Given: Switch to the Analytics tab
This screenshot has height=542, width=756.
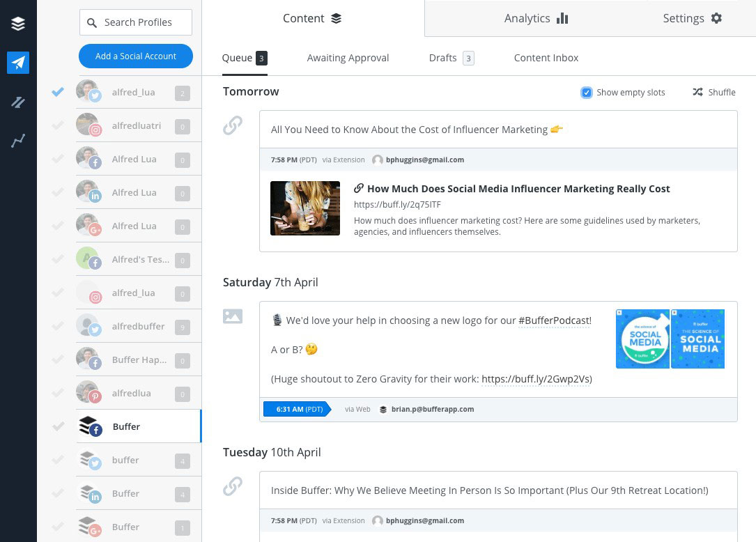Looking at the screenshot, I should pos(536,19).
